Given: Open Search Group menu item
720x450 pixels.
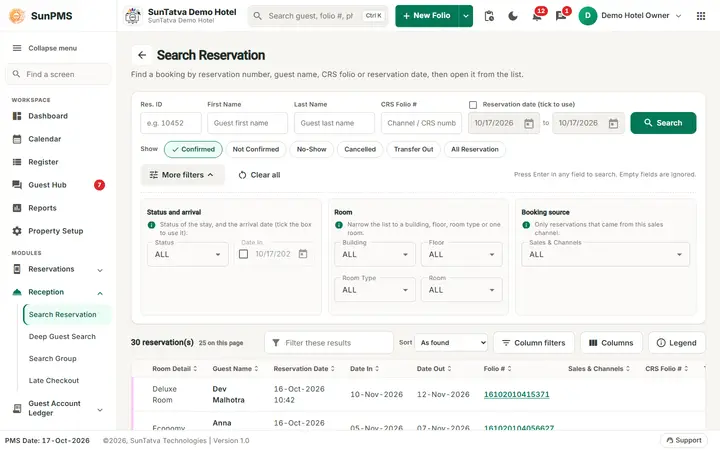Looking at the screenshot, I should [x=67, y=359].
